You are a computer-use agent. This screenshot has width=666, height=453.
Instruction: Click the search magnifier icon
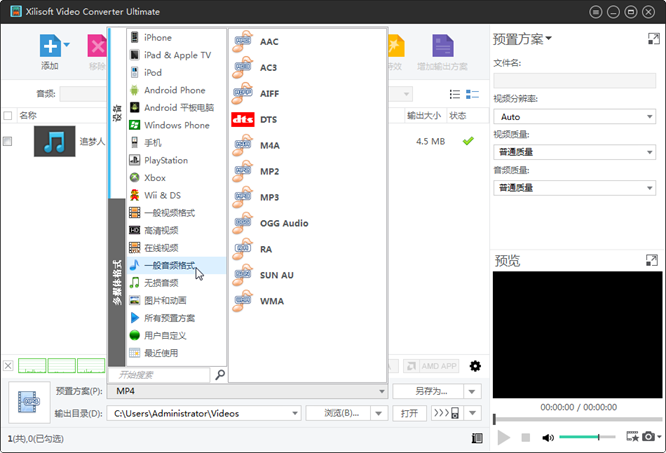[x=220, y=374]
